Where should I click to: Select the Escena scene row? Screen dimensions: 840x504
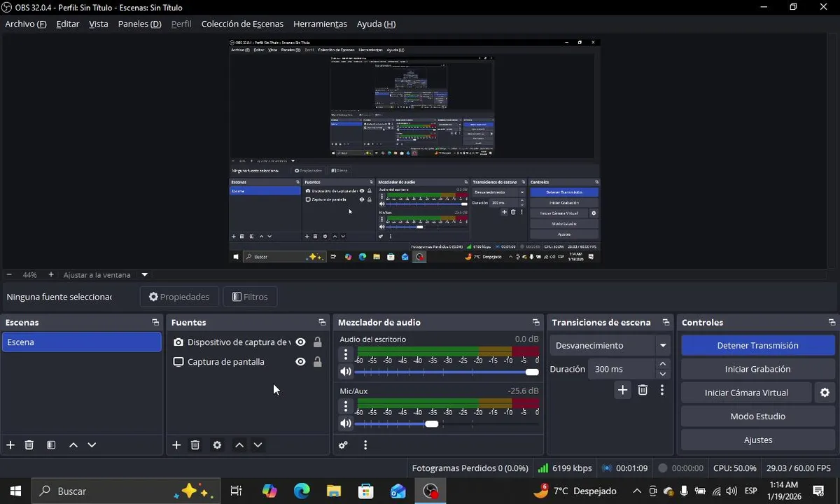[x=82, y=342]
